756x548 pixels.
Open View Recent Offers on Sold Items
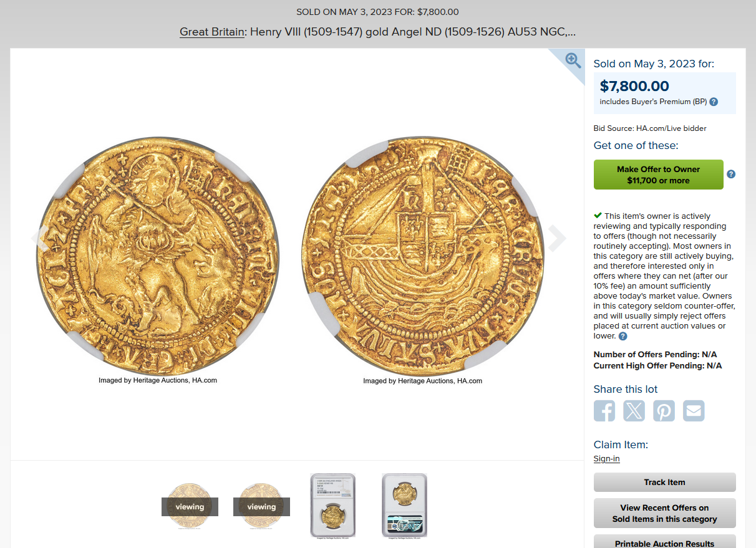[664, 513]
